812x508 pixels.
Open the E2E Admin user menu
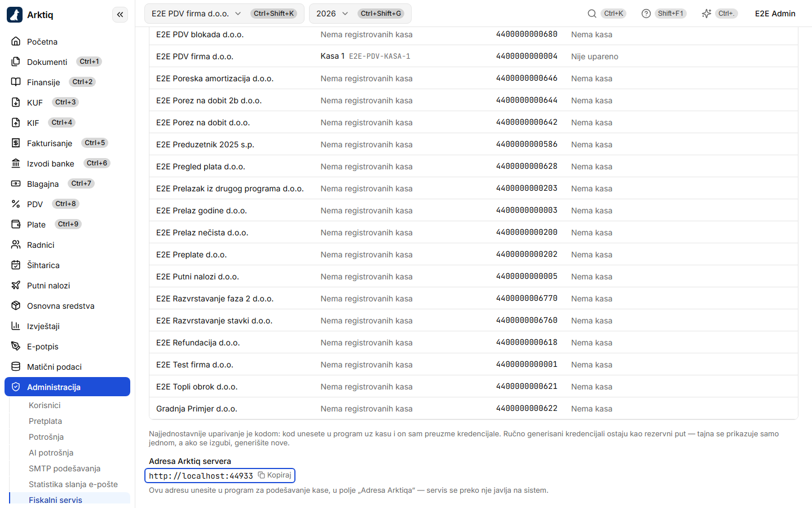point(775,14)
